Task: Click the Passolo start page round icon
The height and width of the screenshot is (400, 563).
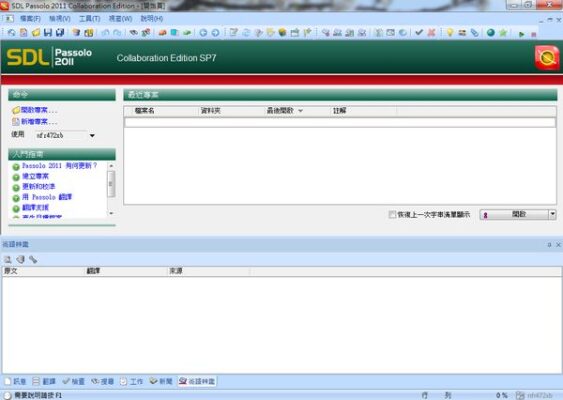Action: pyautogui.click(x=546, y=58)
